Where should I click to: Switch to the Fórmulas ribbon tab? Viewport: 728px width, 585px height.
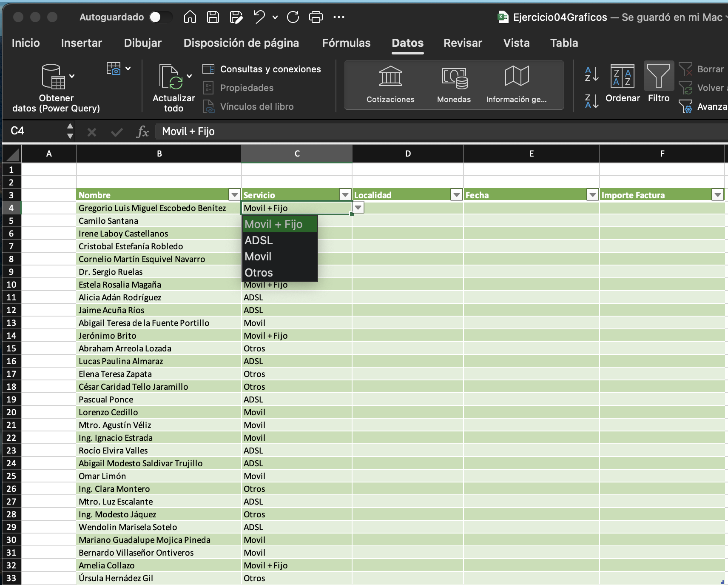(346, 43)
